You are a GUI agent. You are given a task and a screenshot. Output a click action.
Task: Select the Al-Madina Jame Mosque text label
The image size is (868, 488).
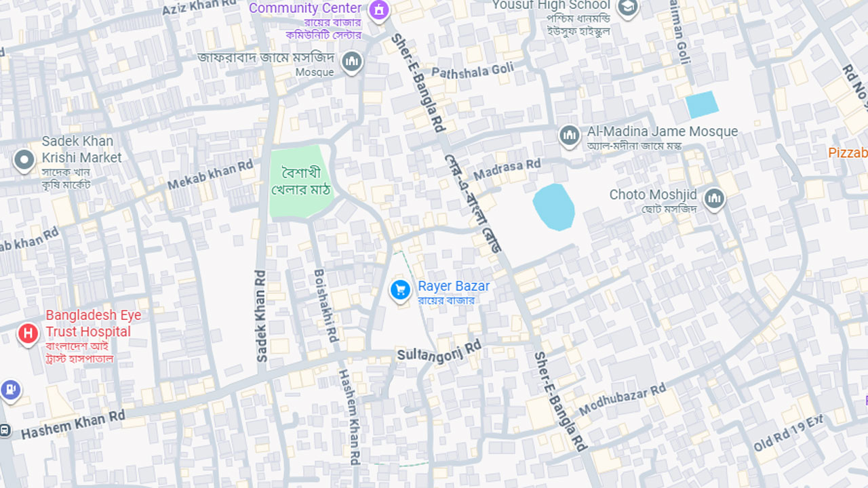[x=662, y=131]
